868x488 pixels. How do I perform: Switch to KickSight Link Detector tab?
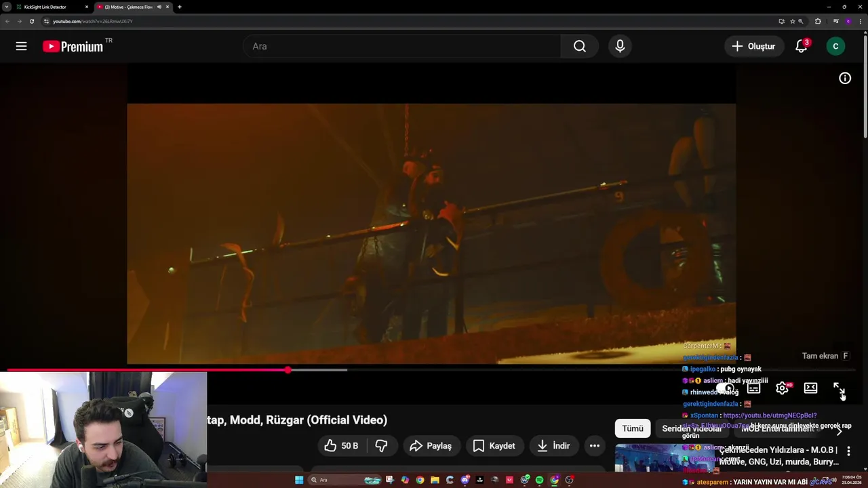coord(51,7)
